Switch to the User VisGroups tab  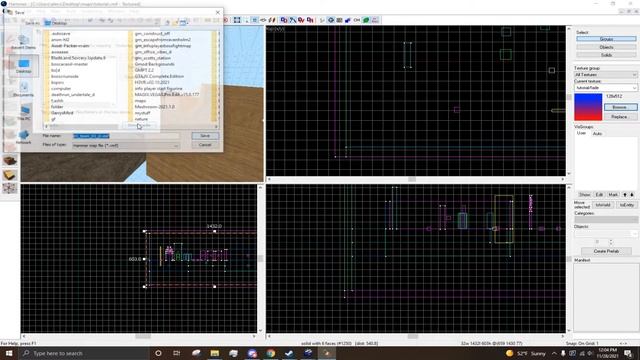point(581,133)
